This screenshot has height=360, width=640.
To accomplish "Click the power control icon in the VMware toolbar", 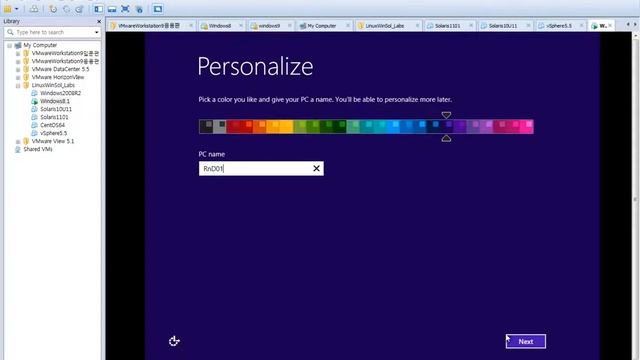I will 8,9.
